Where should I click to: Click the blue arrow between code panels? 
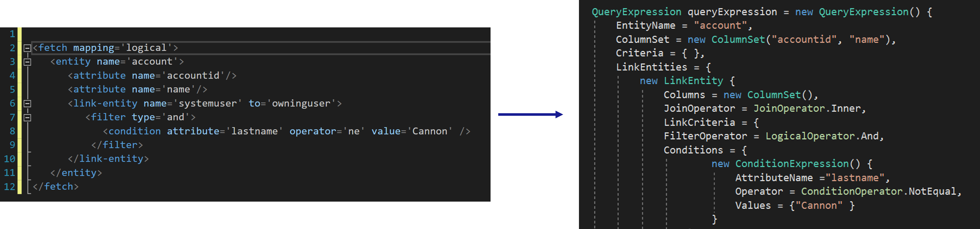pos(530,114)
